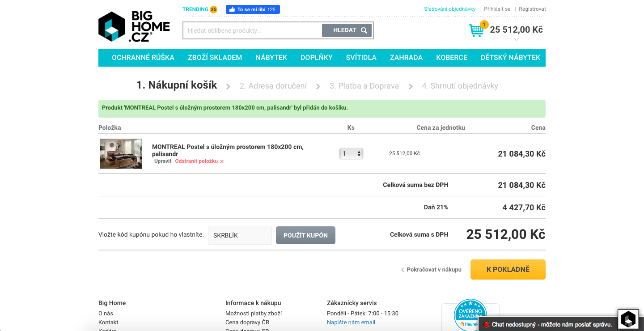Click the shopping cart icon
This screenshot has height=331, width=644.
(x=476, y=30)
